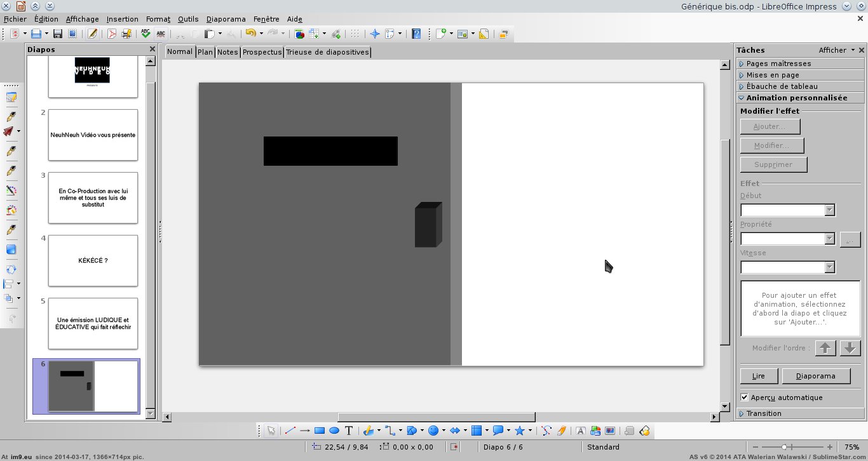The height and width of the screenshot is (461, 868).
Task: Select the Ellipse drawing tool
Action: click(x=334, y=431)
